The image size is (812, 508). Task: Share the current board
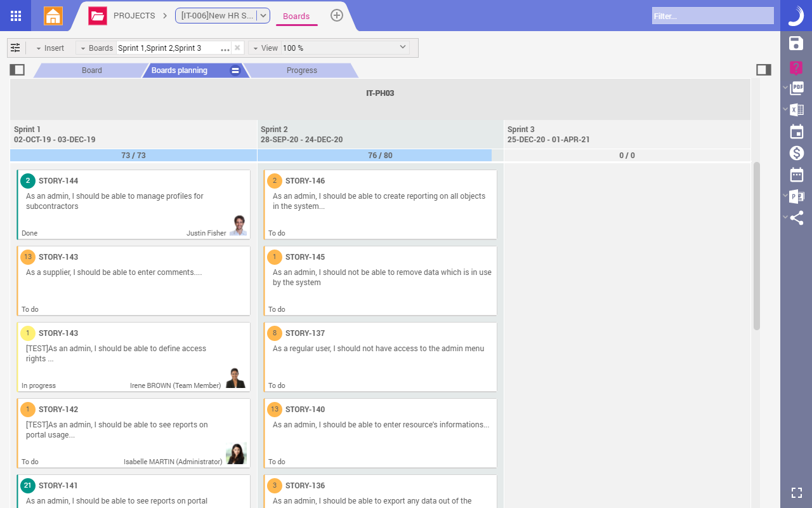coord(797,217)
